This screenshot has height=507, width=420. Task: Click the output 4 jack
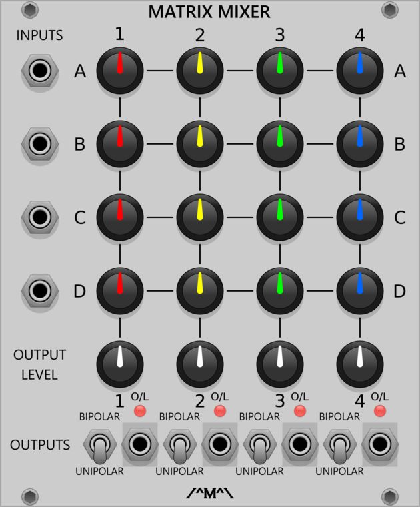click(x=380, y=444)
